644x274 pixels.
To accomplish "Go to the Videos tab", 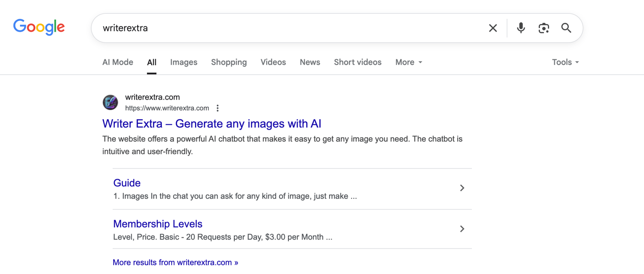I will click(273, 62).
